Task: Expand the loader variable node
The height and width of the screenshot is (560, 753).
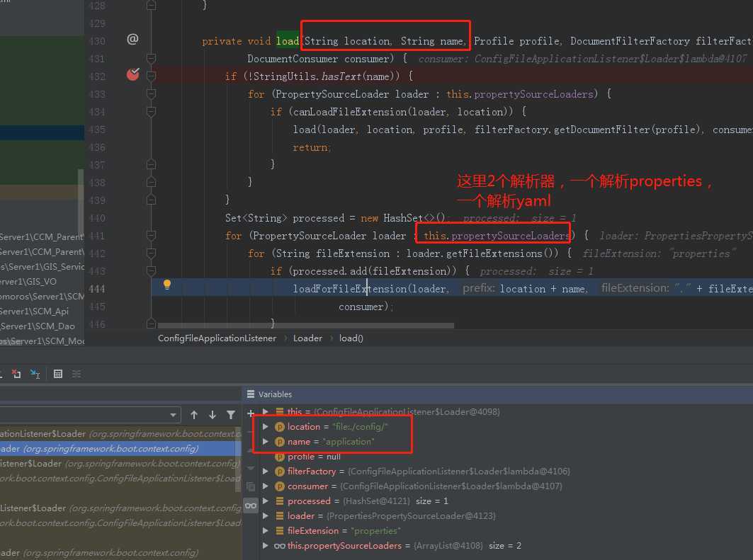Action: point(265,516)
